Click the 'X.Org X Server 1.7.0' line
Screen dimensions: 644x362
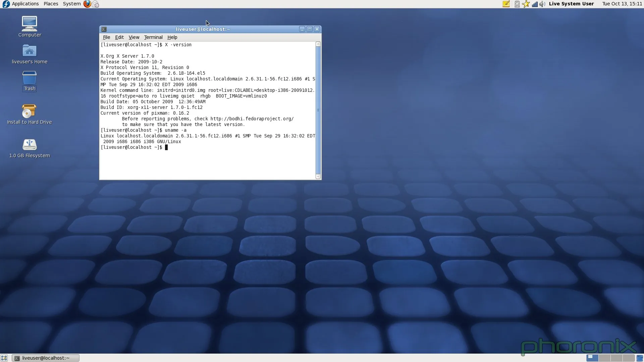[127, 56]
